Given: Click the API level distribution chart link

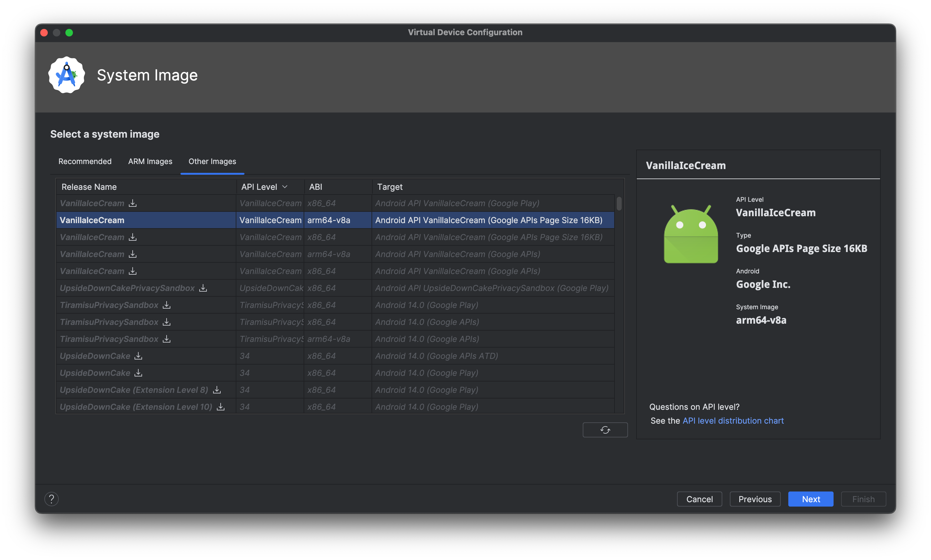Looking at the screenshot, I should point(732,420).
